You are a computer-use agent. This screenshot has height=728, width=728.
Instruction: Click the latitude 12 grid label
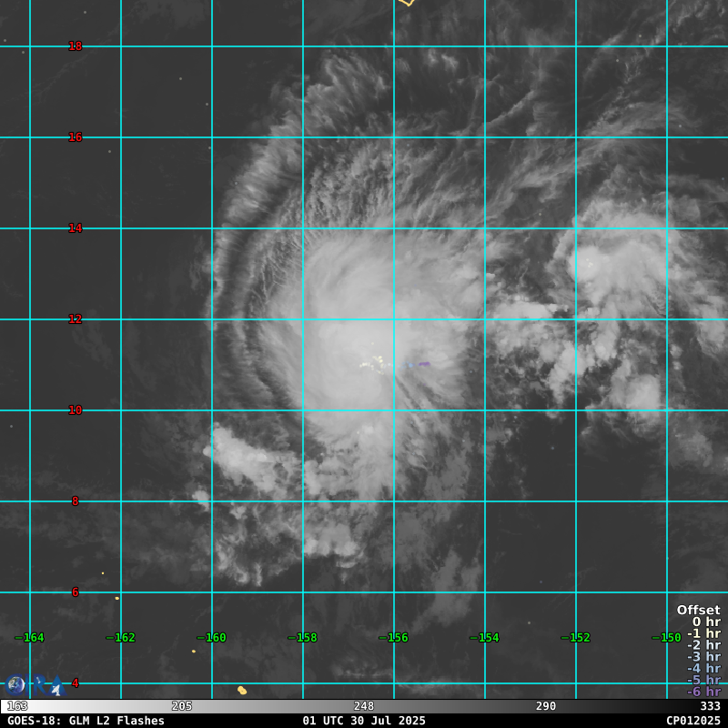[76, 319]
